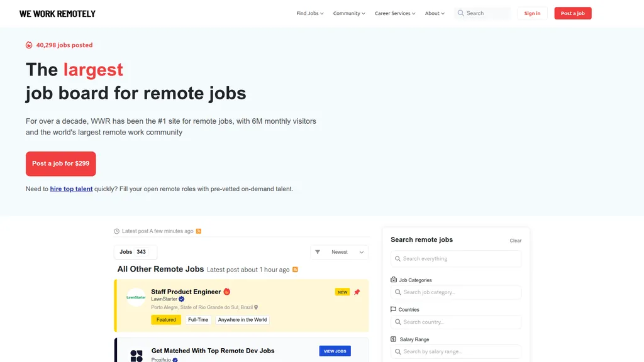Click the Full-Time tag
644x362 pixels.
pyautogui.click(x=198, y=320)
